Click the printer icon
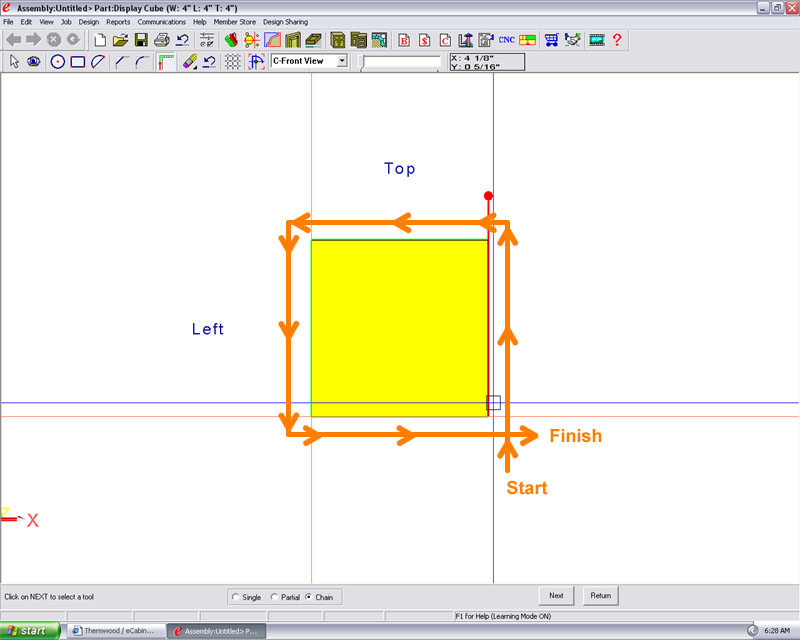Image resolution: width=800 pixels, height=640 pixels. click(161, 40)
